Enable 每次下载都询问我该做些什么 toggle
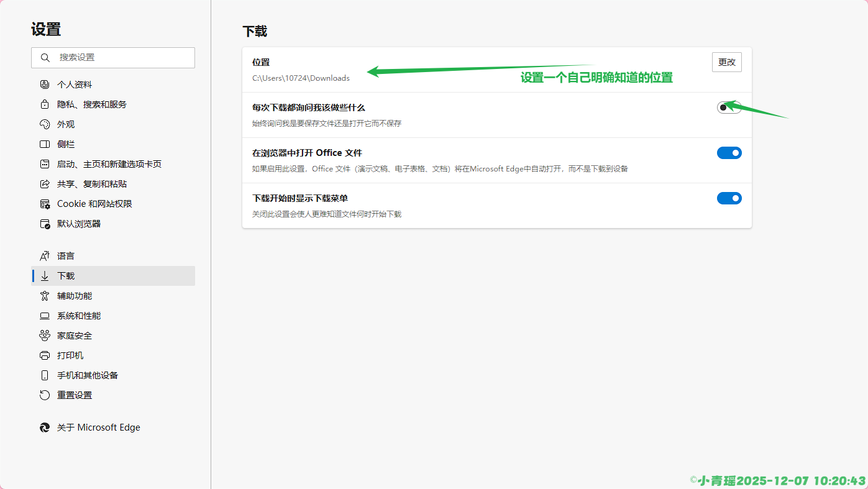The image size is (868, 489). pyautogui.click(x=729, y=107)
